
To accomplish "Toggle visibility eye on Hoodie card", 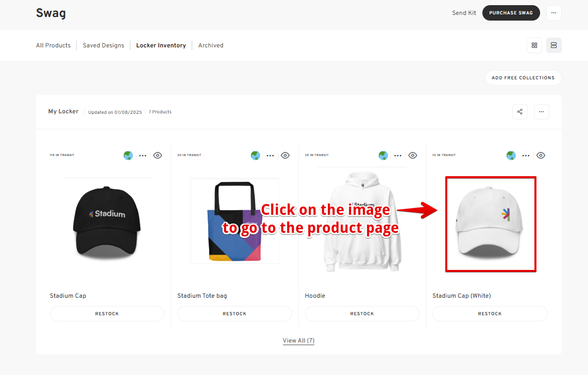I will [413, 155].
